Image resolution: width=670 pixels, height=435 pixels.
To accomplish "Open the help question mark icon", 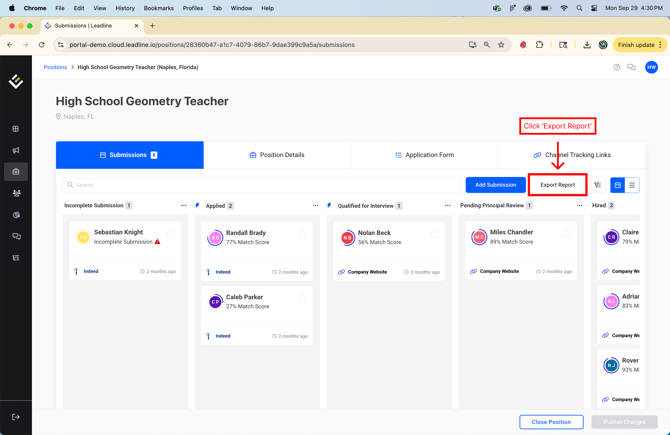I will click(x=617, y=67).
